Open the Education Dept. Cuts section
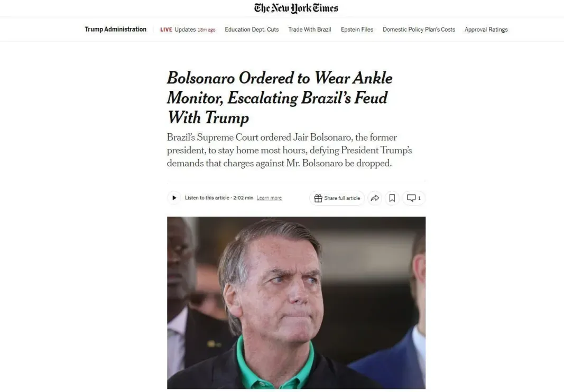Viewport: 564px width, 392px height. point(252,30)
